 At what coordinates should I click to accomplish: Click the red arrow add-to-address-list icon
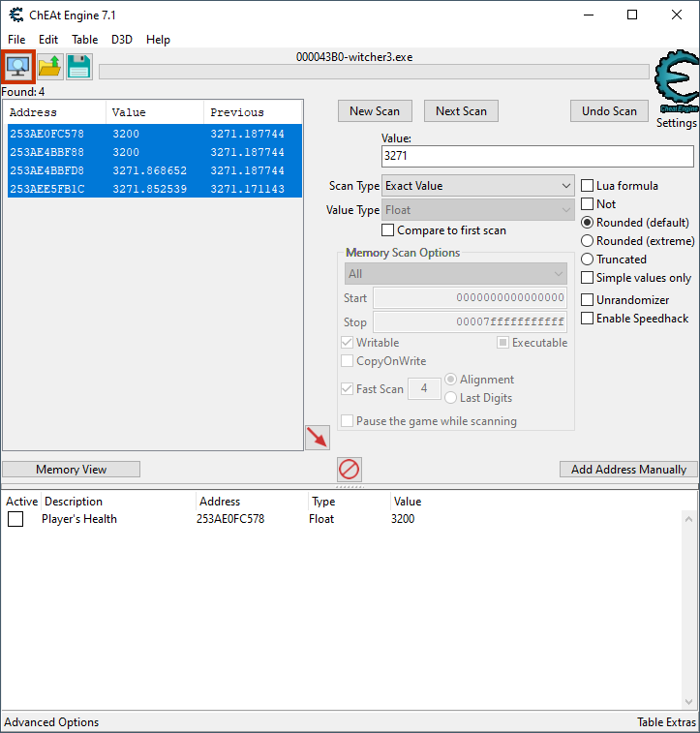[317, 438]
